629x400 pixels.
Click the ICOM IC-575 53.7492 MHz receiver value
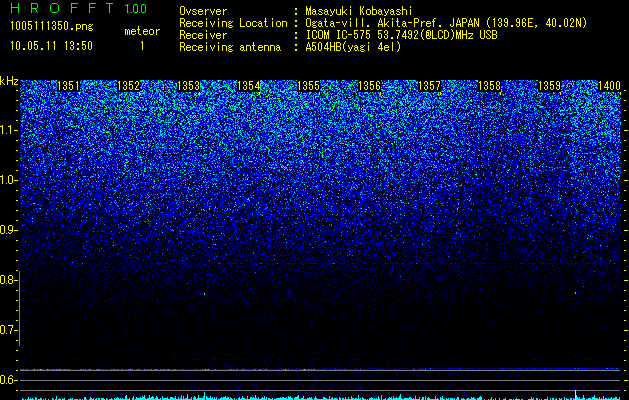401,35
